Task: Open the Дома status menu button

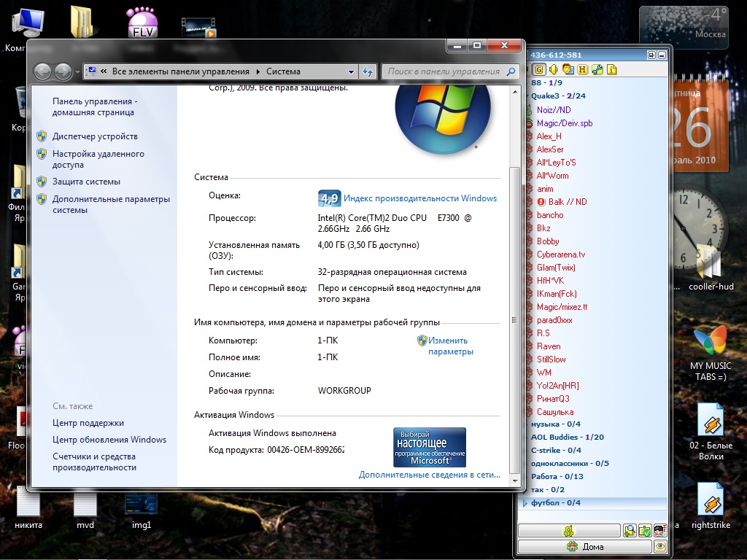Action: pos(584,546)
